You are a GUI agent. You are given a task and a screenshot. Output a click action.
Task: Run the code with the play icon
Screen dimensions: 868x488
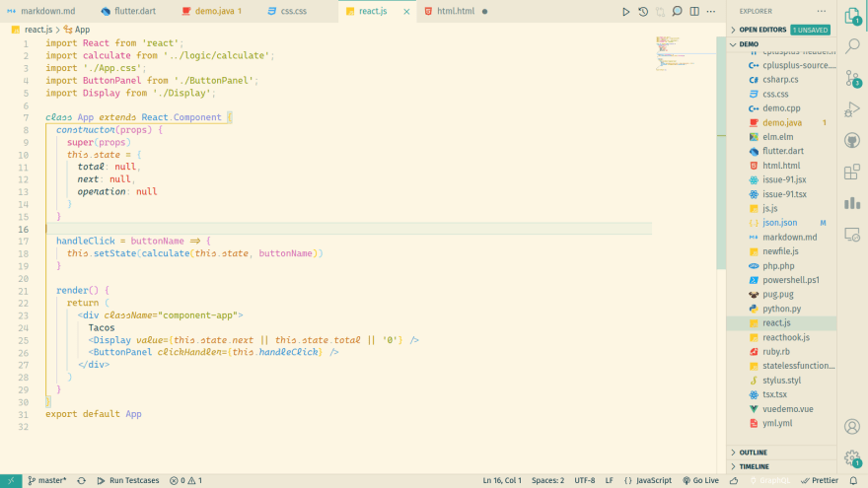pyautogui.click(x=625, y=11)
